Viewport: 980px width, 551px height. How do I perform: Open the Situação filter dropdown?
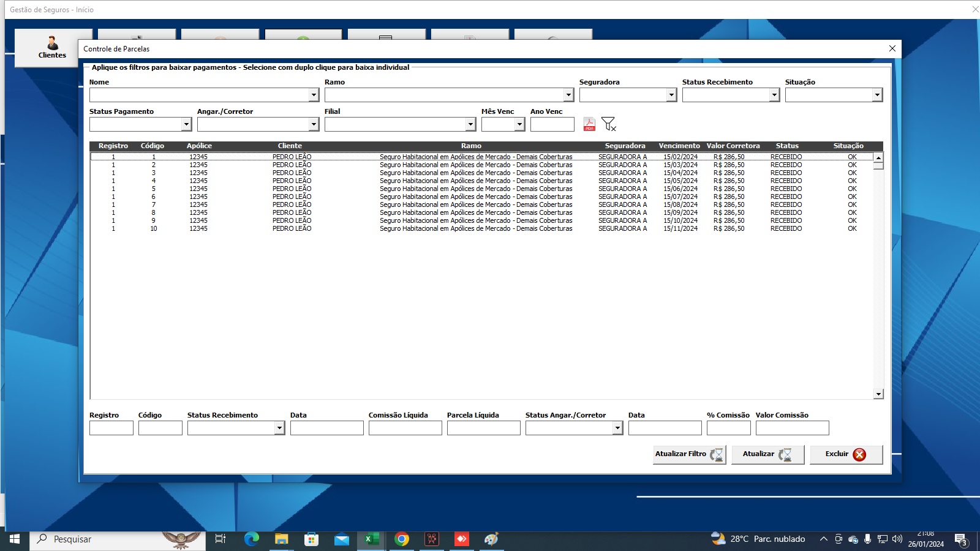tap(877, 95)
